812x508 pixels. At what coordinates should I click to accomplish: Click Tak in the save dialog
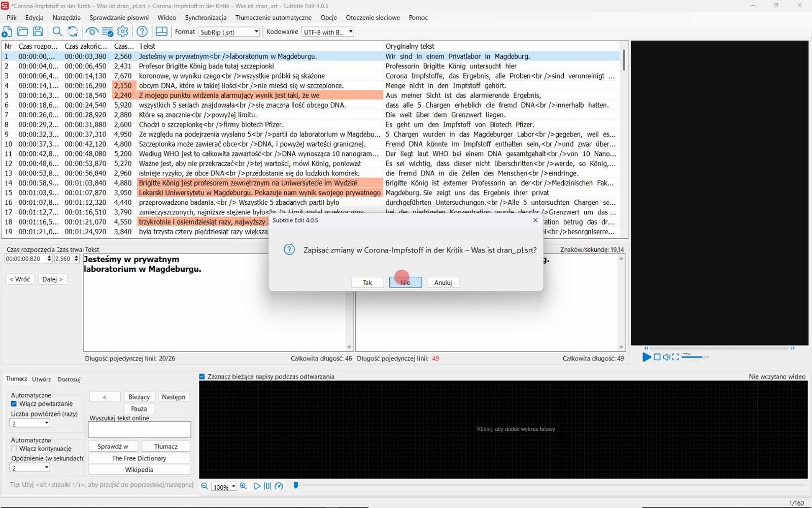coord(367,282)
